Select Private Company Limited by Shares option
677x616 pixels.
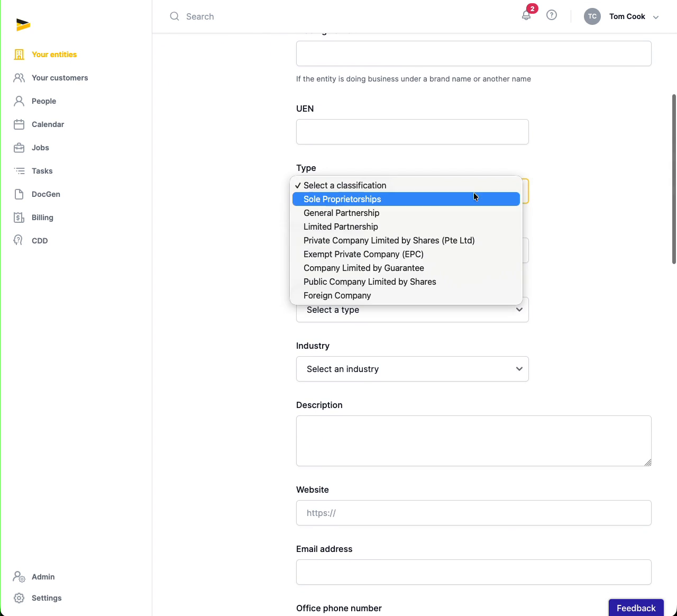pyautogui.click(x=406, y=240)
